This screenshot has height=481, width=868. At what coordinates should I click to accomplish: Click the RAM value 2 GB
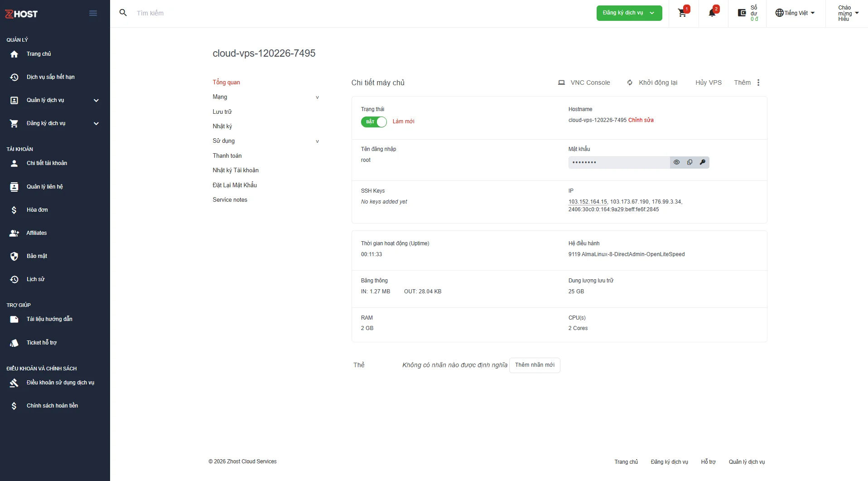(x=367, y=328)
